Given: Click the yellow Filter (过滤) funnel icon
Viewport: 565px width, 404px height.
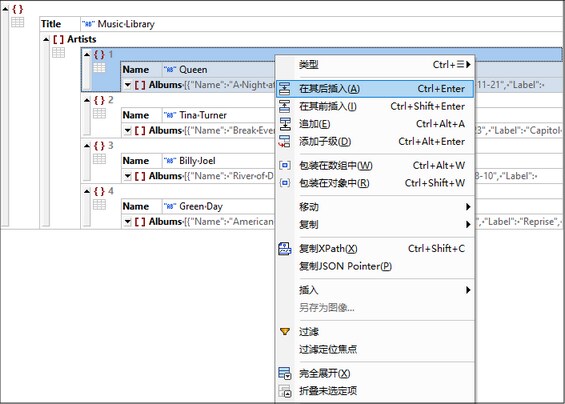Looking at the screenshot, I should (285, 332).
